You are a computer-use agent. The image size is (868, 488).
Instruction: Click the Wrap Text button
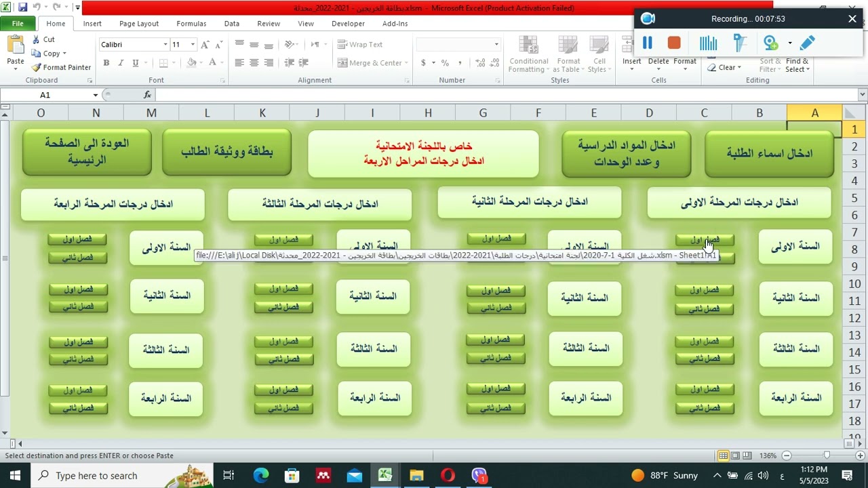360,44
